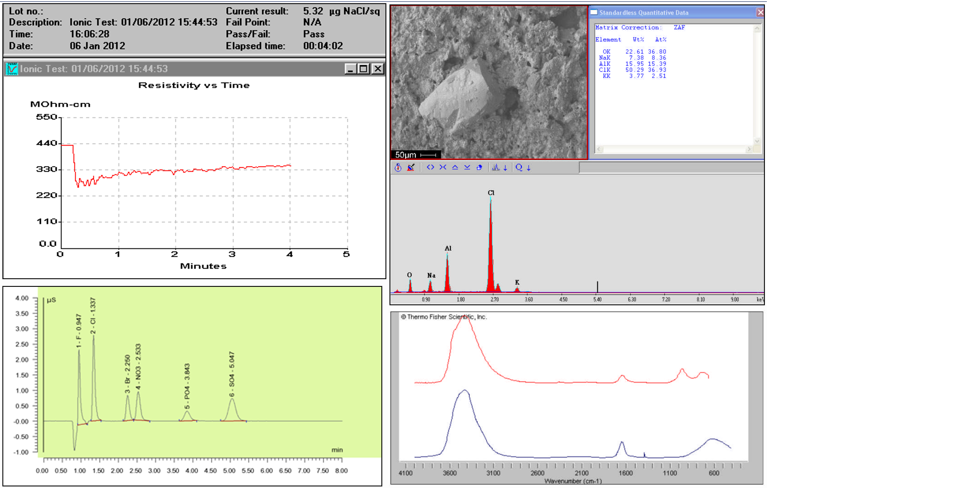
Task: Click the stopwatch acquisition icon in EDS toolbar
Action: coord(398,167)
